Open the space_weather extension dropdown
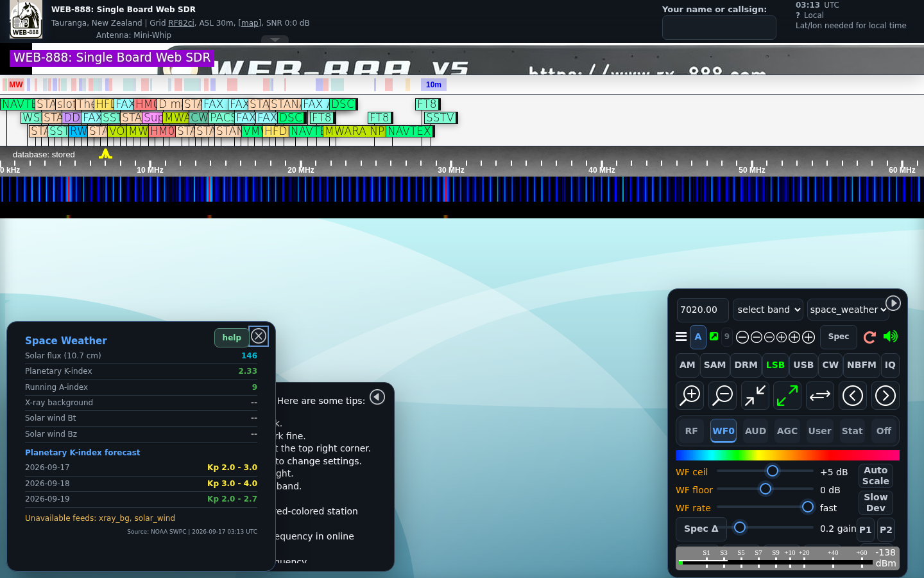Image resolution: width=924 pixels, height=578 pixels. click(x=848, y=310)
